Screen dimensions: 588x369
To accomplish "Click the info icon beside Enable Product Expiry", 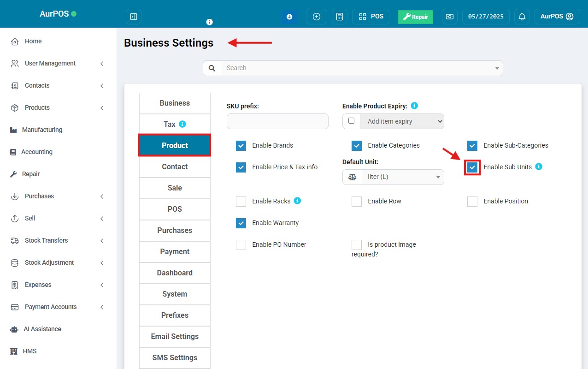I will pyautogui.click(x=414, y=106).
